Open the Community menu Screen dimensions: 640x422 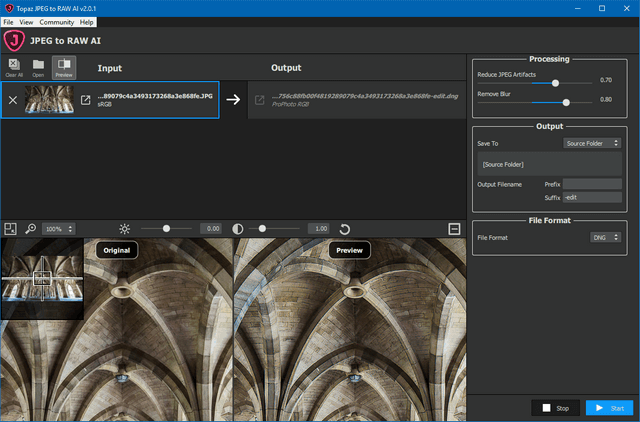coord(56,21)
